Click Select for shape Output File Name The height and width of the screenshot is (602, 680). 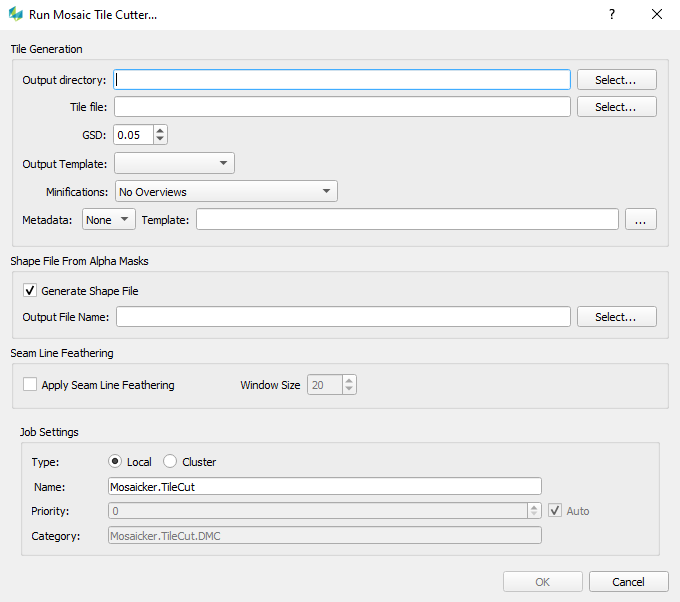[616, 317]
